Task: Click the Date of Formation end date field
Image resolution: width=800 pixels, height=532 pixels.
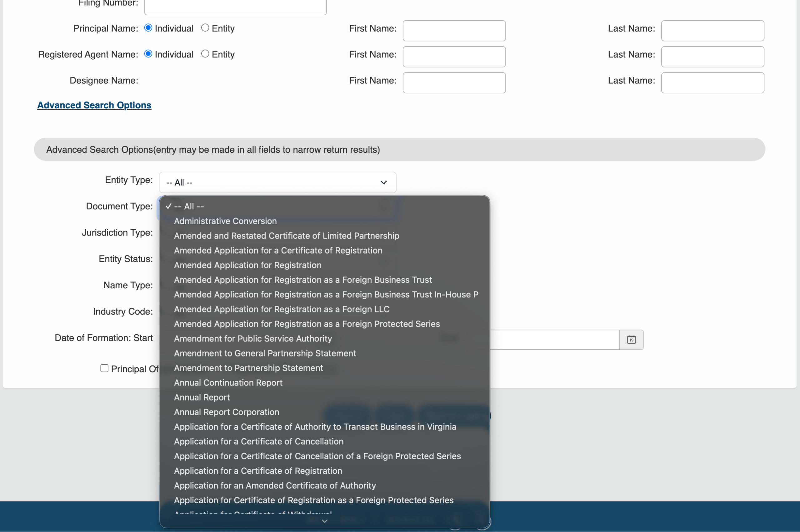Action: point(555,340)
